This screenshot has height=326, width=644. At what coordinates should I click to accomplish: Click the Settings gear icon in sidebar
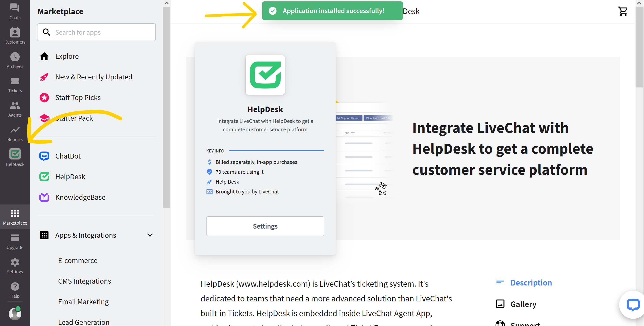15,262
